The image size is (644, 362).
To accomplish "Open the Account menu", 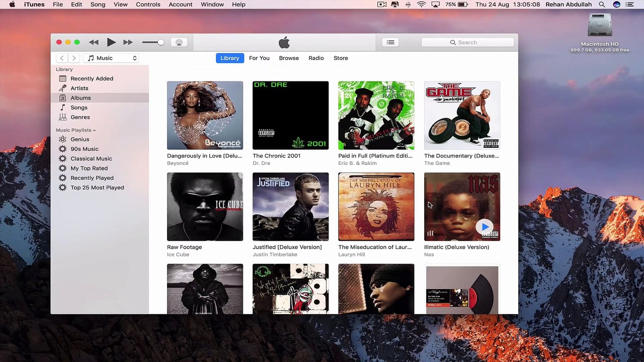I will tap(181, 5).
